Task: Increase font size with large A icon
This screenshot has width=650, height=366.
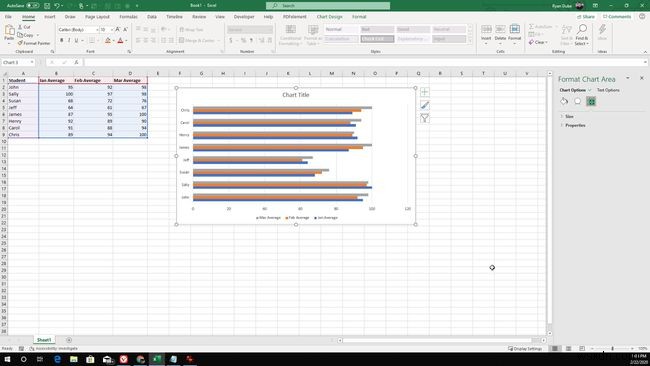Action: (x=118, y=30)
